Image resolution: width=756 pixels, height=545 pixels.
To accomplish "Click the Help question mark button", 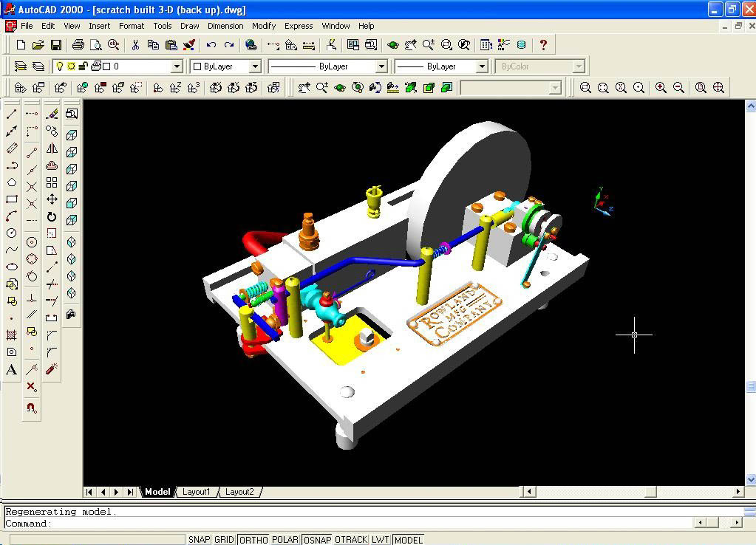I will 545,45.
